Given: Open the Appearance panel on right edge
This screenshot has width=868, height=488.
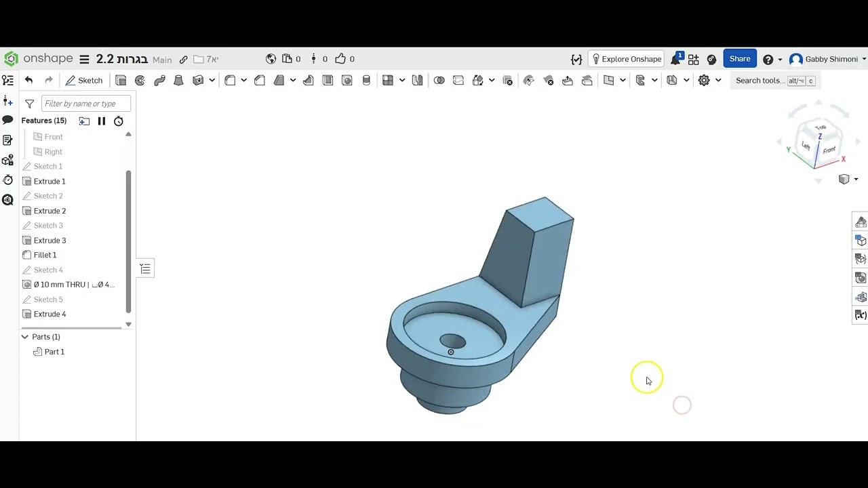Looking at the screenshot, I should pyautogui.click(x=861, y=222).
